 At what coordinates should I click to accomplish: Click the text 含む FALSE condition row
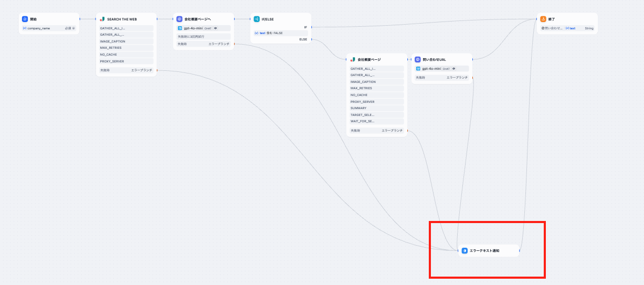[280, 33]
